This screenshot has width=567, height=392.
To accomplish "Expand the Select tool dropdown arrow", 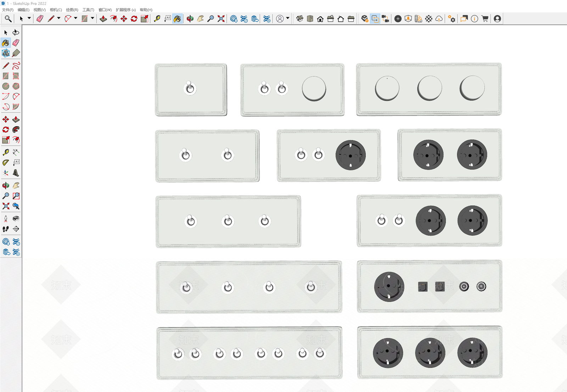I will pyautogui.click(x=29, y=18).
